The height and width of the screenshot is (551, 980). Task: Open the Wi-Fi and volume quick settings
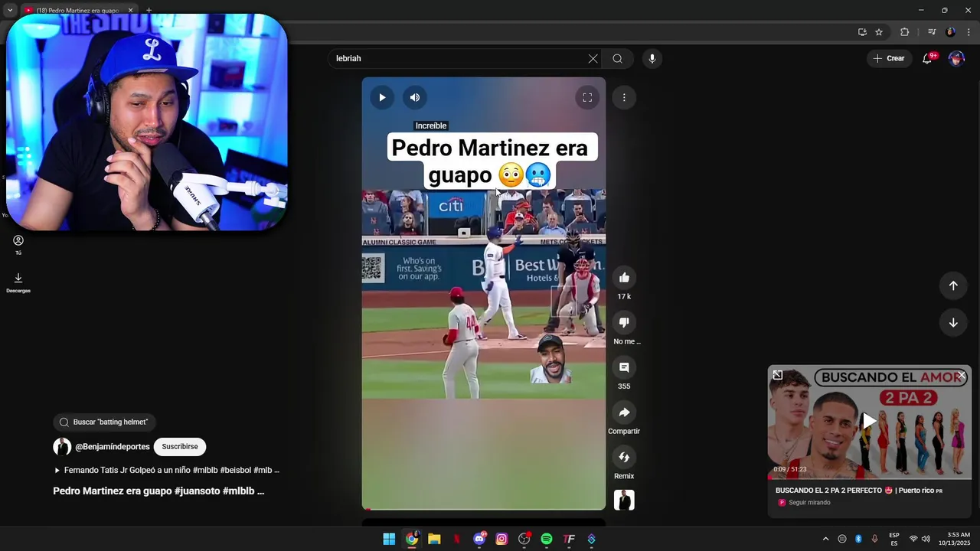(920, 539)
